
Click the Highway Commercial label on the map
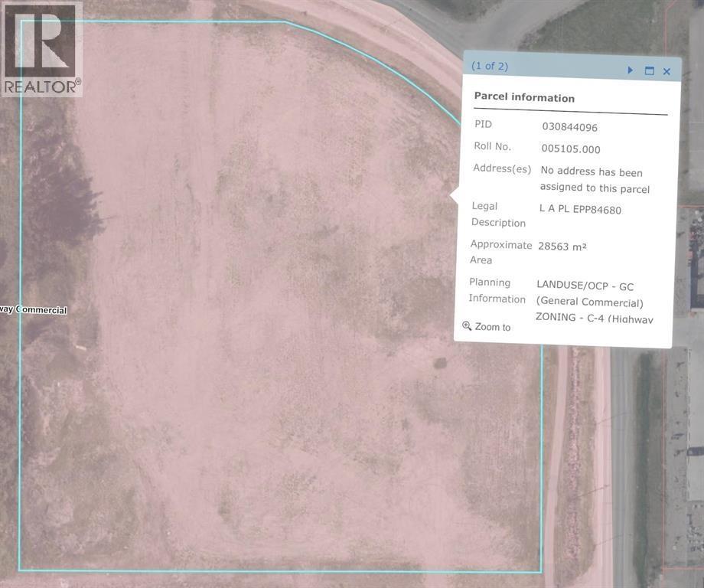point(34,309)
